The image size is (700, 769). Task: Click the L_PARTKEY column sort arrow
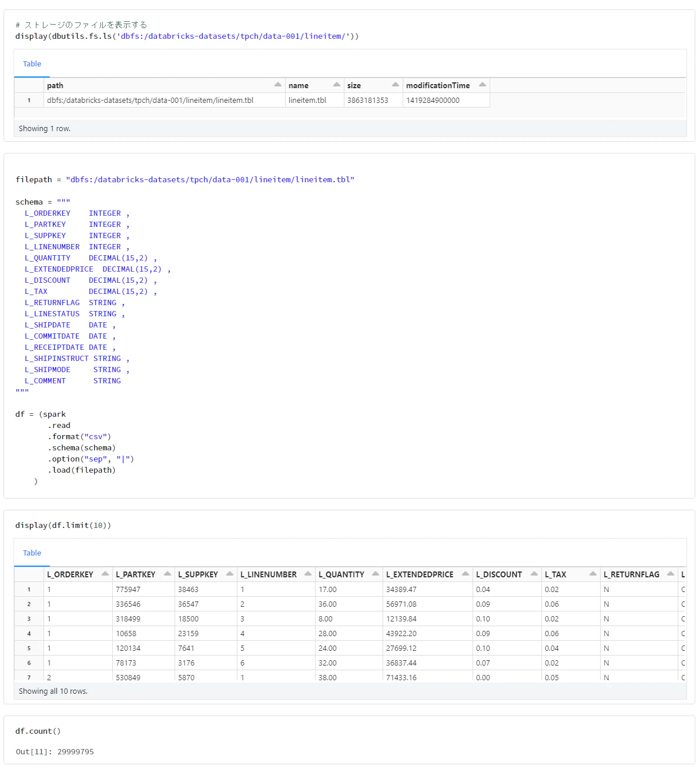coord(168,574)
